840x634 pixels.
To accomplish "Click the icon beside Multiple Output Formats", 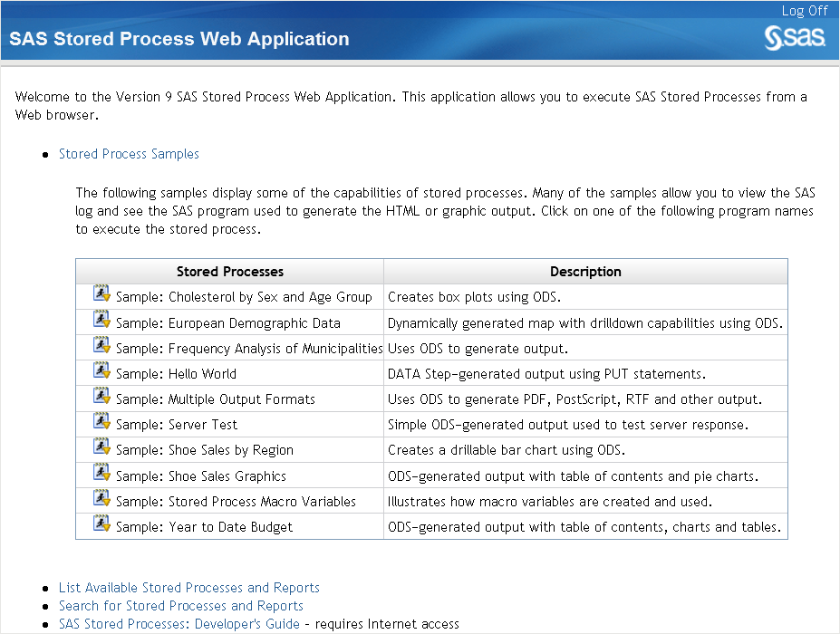I will point(101,397).
